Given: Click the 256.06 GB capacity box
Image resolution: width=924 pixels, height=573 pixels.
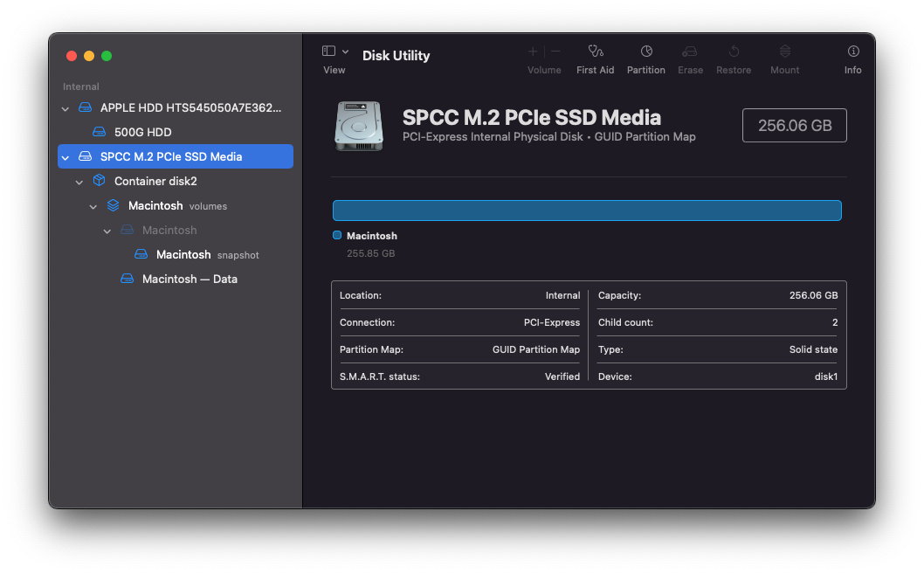Looking at the screenshot, I should pyautogui.click(x=794, y=125).
